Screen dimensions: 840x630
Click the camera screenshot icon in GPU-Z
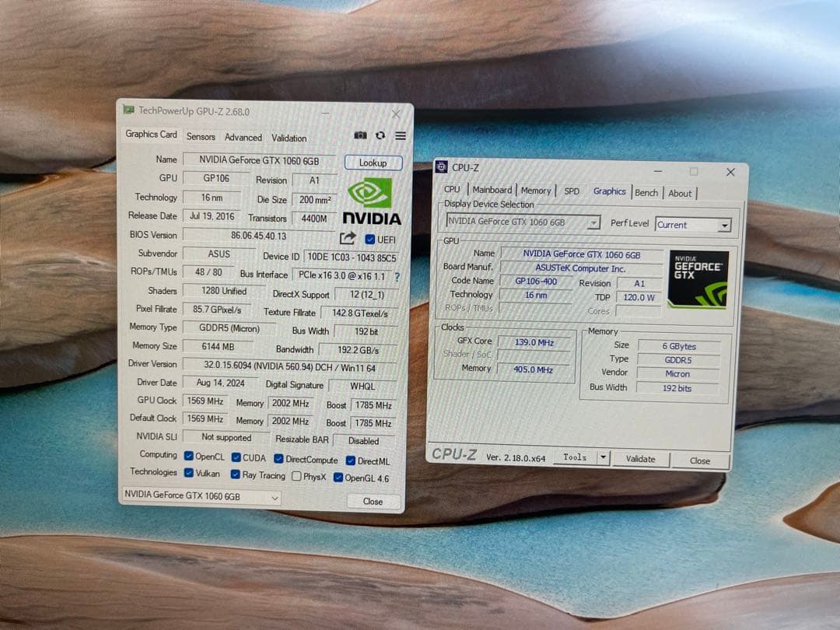click(361, 135)
